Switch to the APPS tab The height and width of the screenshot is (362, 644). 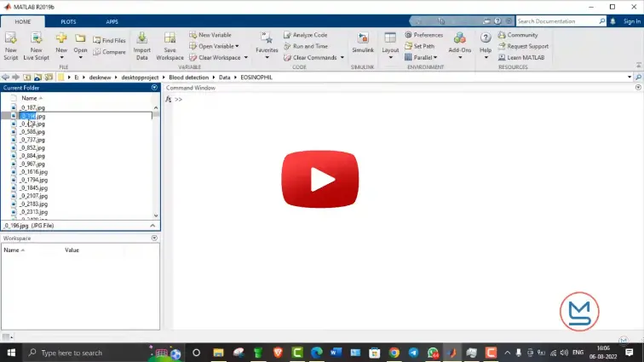tap(112, 20)
